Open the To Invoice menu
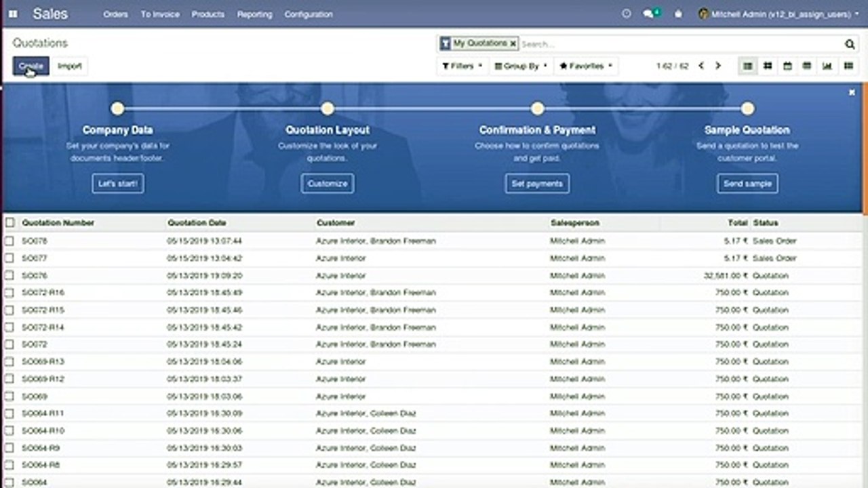Viewport: 868px width, 488px height. point(159,14)
